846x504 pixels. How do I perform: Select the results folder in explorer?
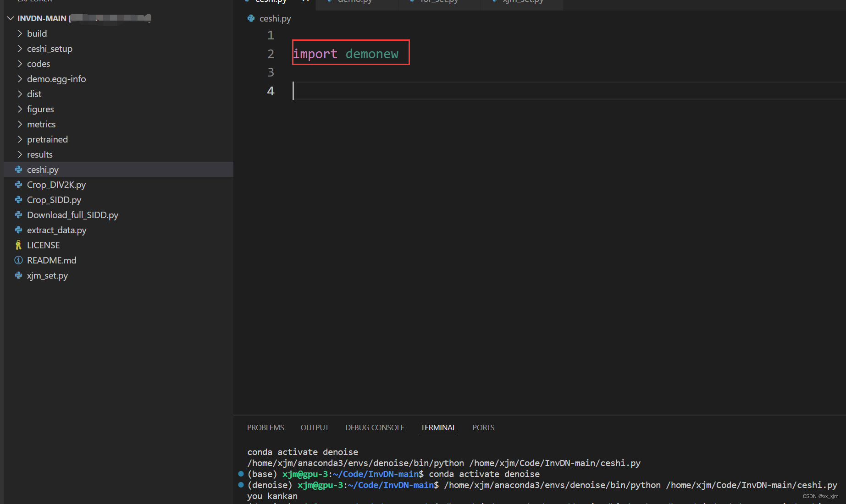click(39, 154)
